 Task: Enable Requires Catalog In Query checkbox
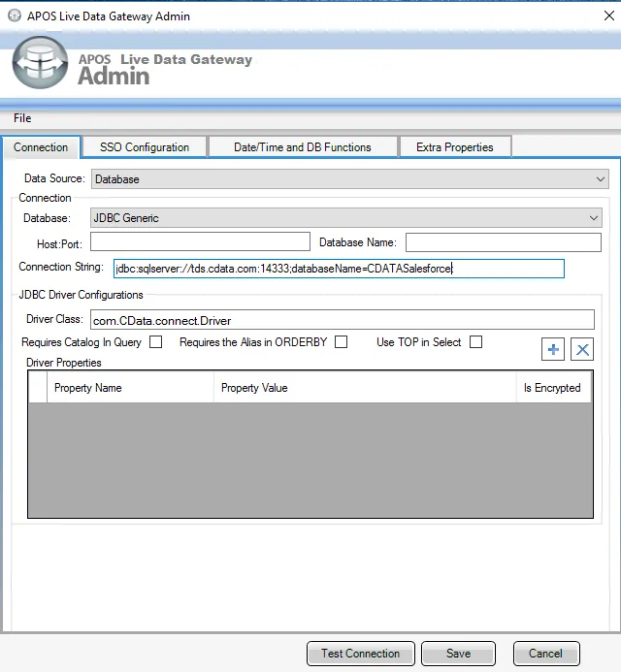pyautogui.click(x=156, y=342)
